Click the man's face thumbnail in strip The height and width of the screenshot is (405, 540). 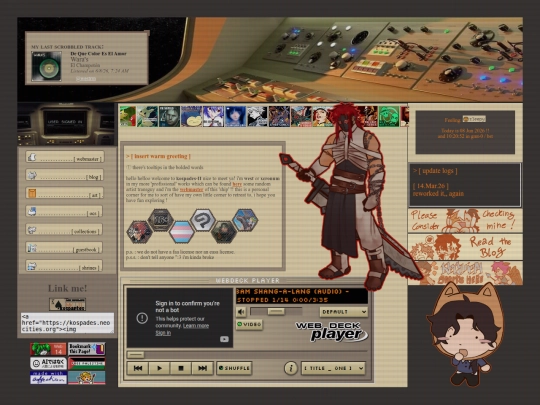[x=169, y=116]
